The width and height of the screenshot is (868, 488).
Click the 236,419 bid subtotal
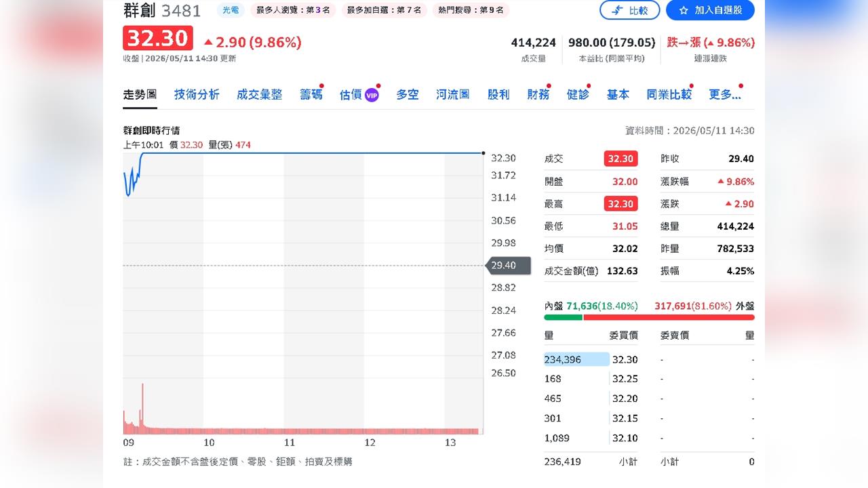[x=562, y=462]
